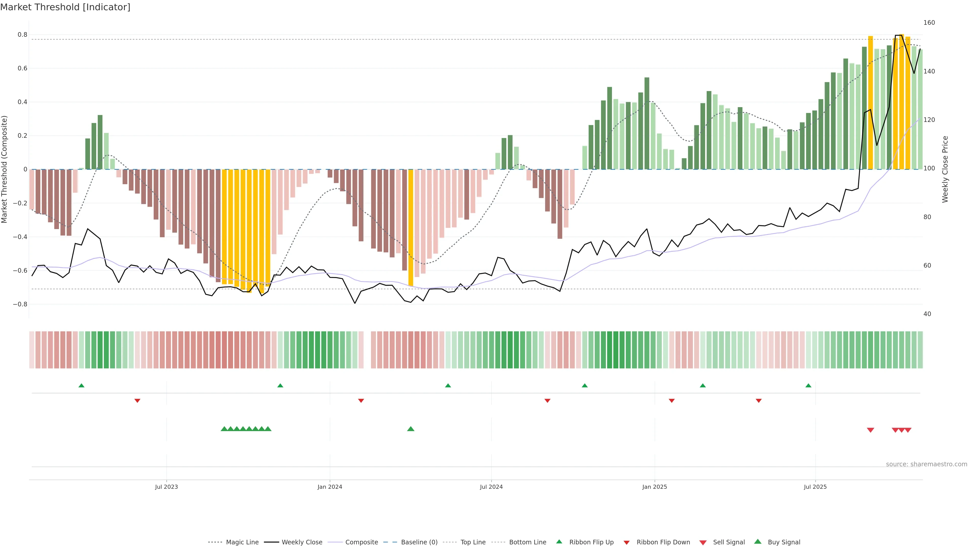The height and width of the screenshot is (551, 980).
Task: Click the lone buy signal triangle near April 2024
Action: (x=410, y=429)
